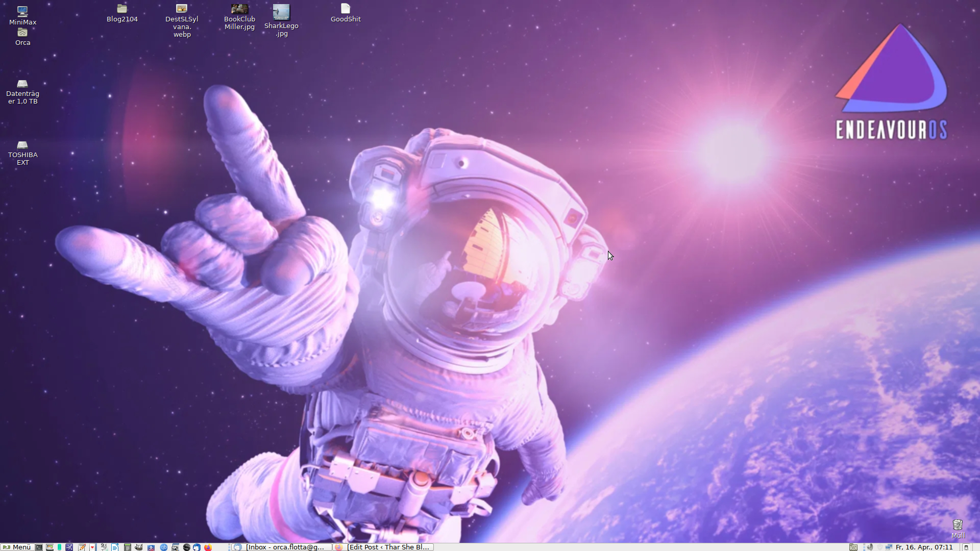Open TOSHIBA EXT drive icon
The width and height of the screenshot is (980, 551).
tap(22, 153)
